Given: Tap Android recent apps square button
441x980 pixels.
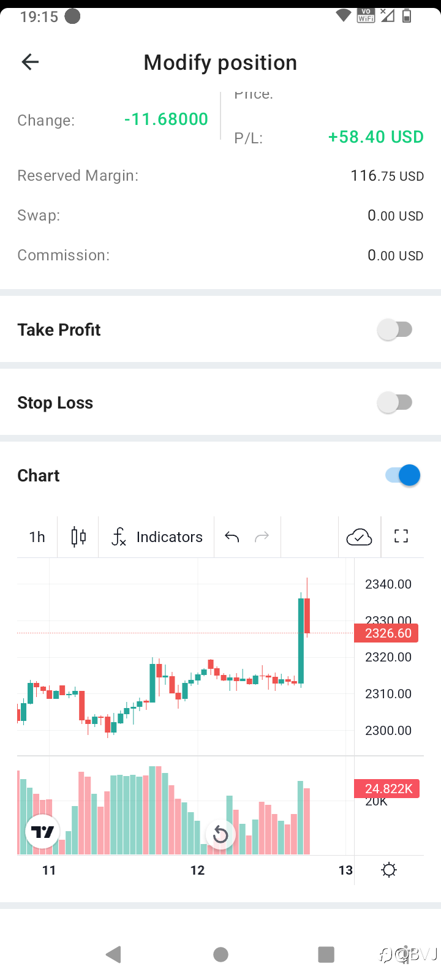Looking at the screenshot, I should point(326,954).
